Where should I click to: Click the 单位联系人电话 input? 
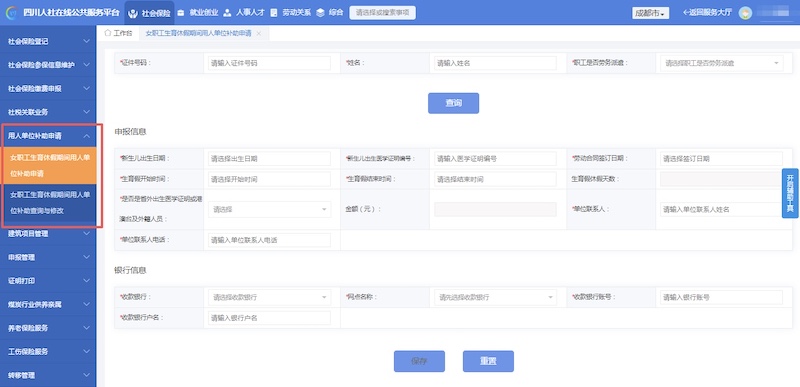(269, 240)
